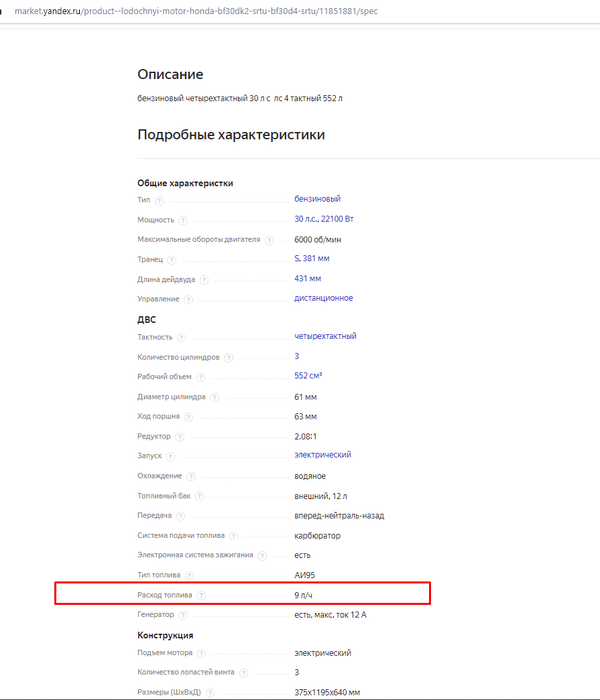Open the бензиновый type link

tap(317, 199)
